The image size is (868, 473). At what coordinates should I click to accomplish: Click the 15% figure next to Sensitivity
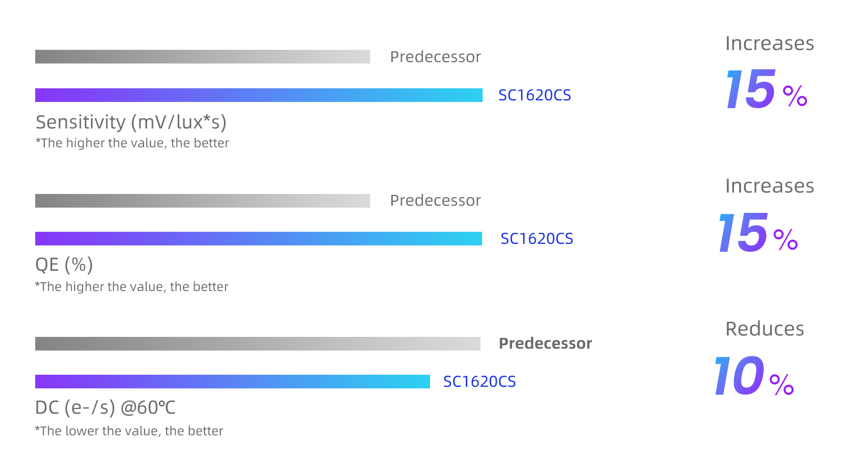pyautogui.click(x=766, y=90)
